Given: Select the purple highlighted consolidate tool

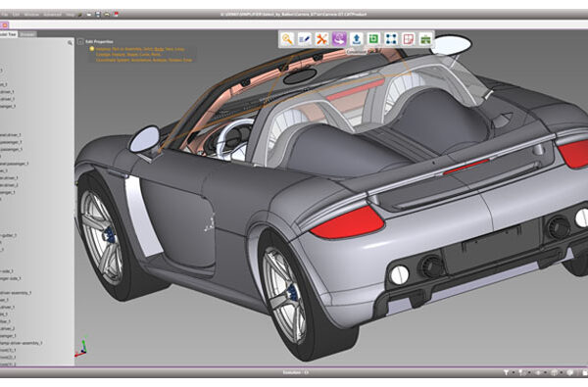Looking at the screenshot, I should point(339,38).
